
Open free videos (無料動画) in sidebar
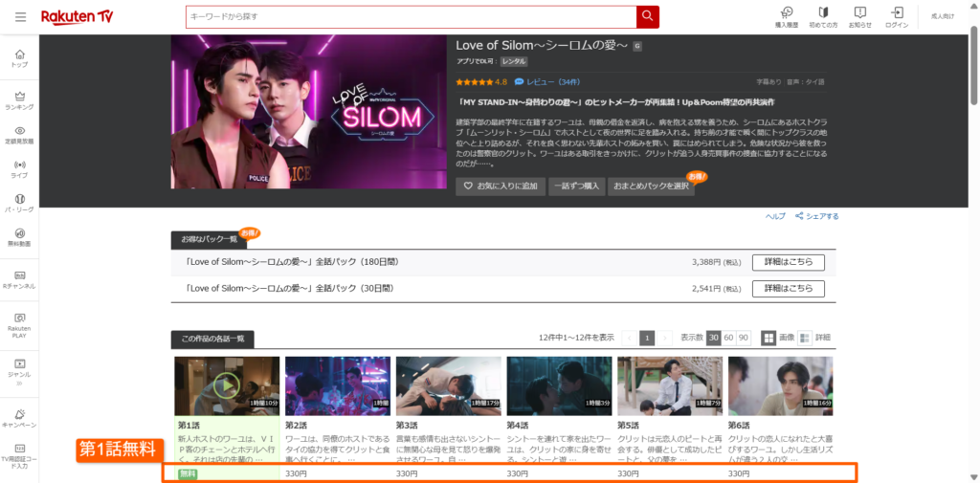[x=19, y=237]
